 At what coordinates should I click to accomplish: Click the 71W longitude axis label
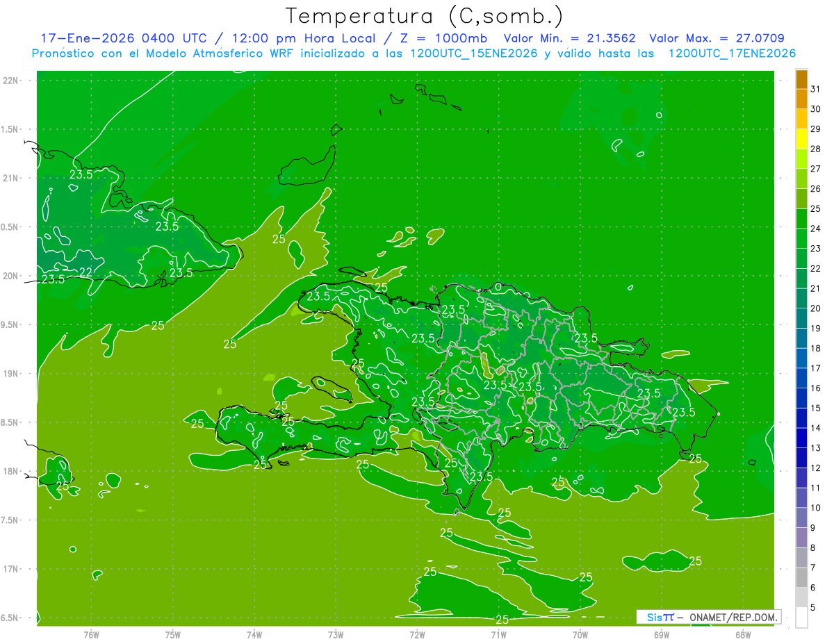coord(498,634)
